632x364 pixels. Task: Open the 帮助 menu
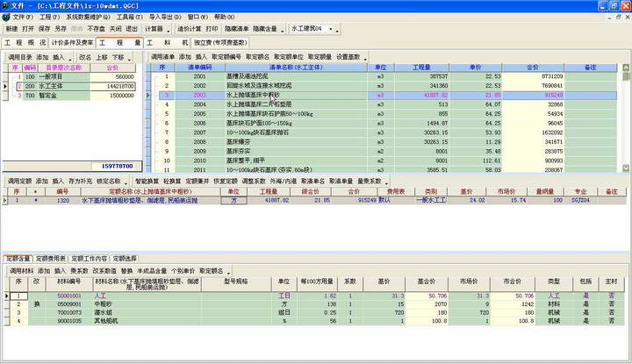[224, 17]
